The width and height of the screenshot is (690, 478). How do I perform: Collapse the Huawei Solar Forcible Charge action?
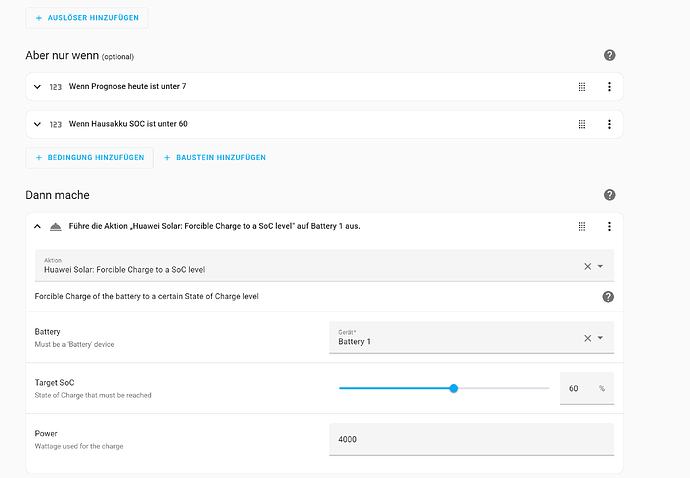[37, 226]
